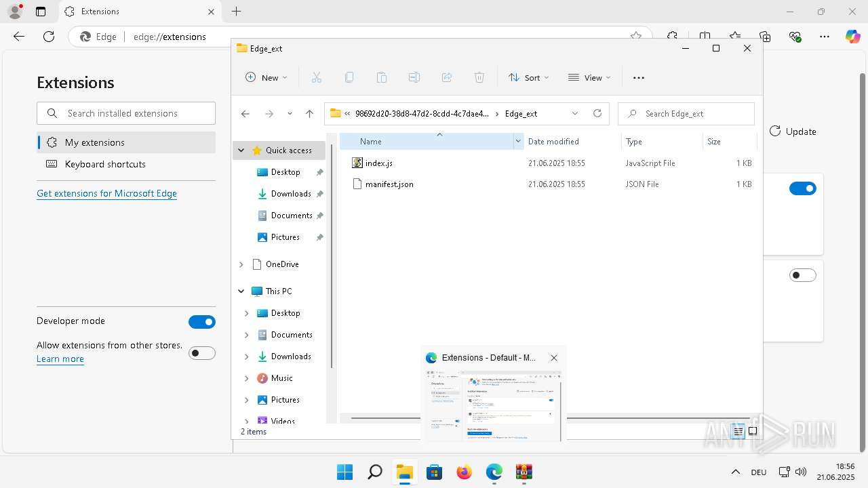Sort by Date modified column header
Image resolution: width=868 pixels, height=488 pixels.
[x=571, y=141]
